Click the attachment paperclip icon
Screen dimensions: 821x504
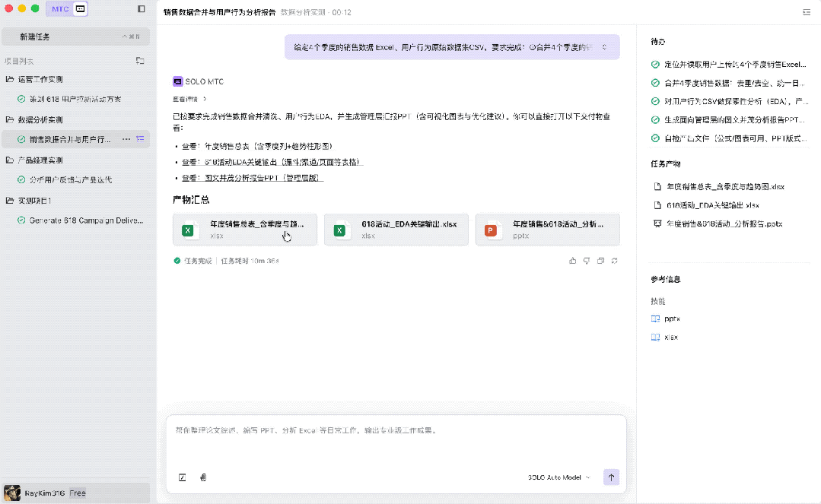(203, 477)
